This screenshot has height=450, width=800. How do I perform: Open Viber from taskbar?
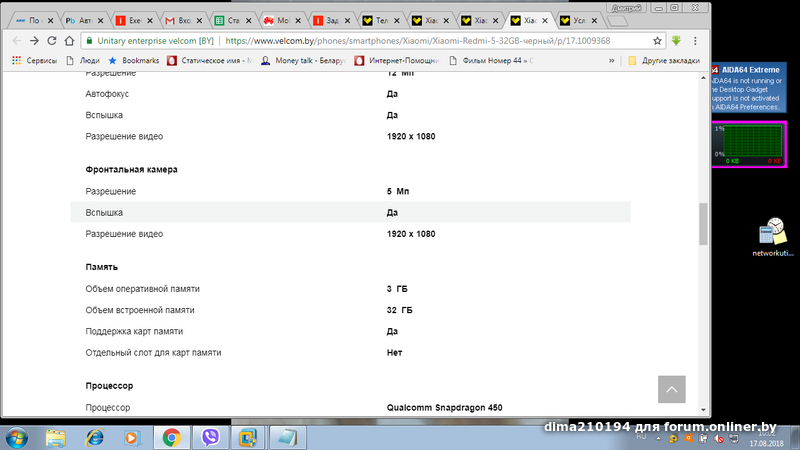click(x=210, y=438)
